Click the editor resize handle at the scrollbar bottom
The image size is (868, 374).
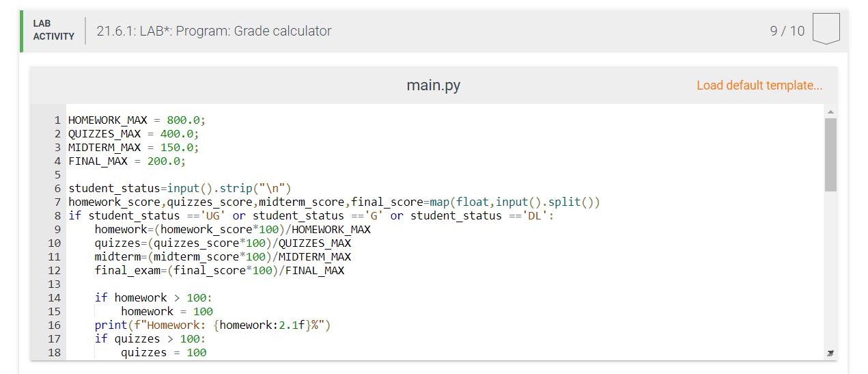click(830, 353)
